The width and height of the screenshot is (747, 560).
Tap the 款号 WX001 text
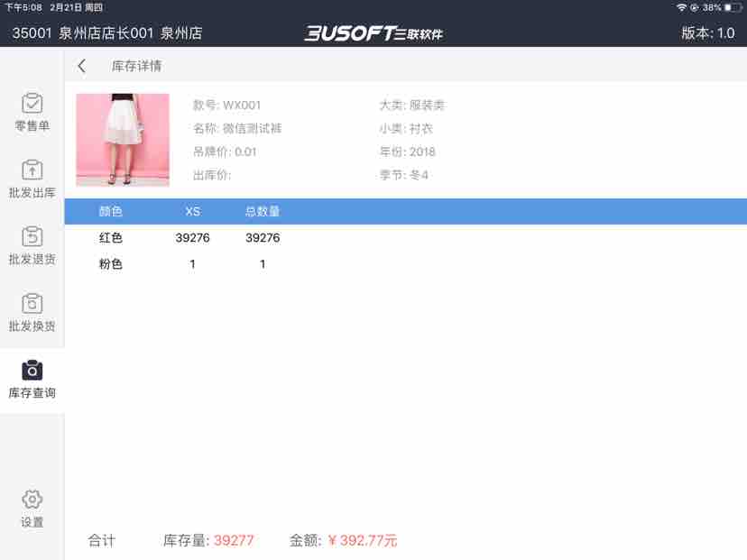point(227,106)
